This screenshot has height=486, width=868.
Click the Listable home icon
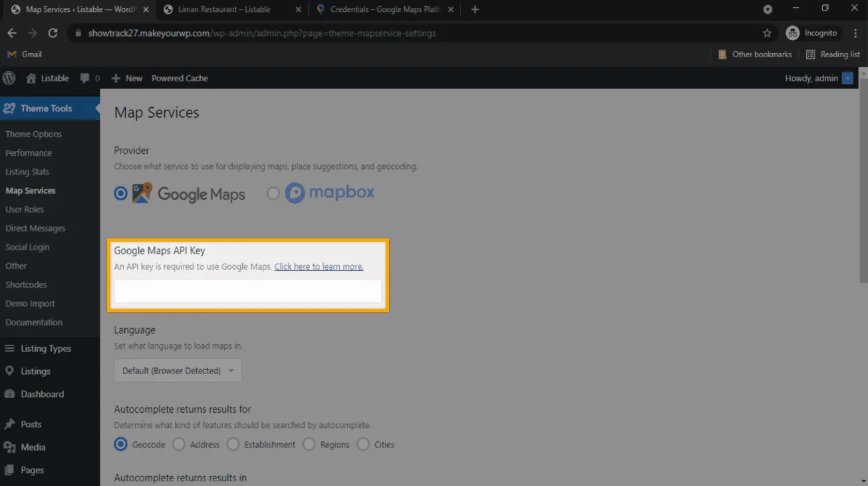click(31, 78)
